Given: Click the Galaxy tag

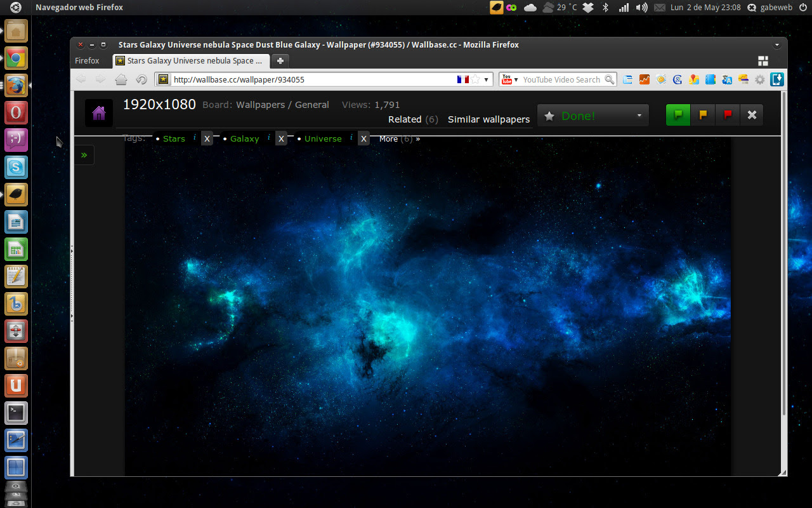Looking at the screenshot, I should (244, 138).
